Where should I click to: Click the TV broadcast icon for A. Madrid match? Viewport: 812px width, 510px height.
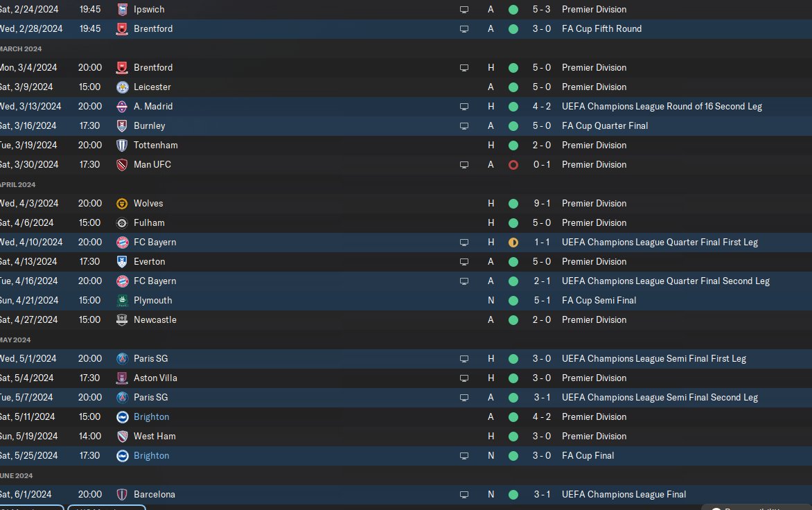(x=464, y=107)
